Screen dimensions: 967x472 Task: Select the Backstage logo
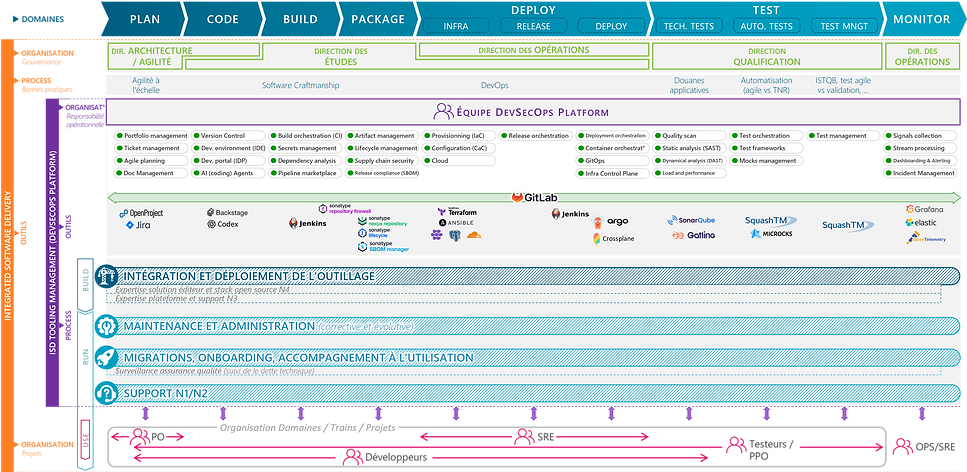click(x=228, y=212)
